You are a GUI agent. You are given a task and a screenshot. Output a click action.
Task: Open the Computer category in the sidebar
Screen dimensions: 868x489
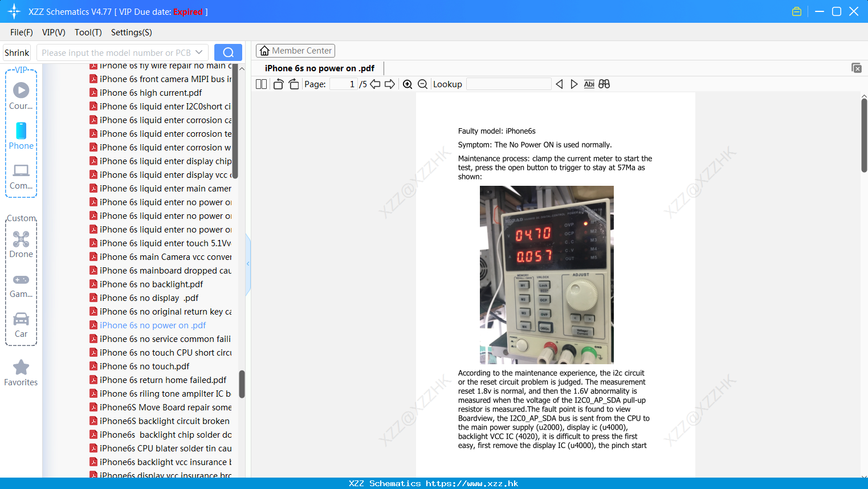21,176
